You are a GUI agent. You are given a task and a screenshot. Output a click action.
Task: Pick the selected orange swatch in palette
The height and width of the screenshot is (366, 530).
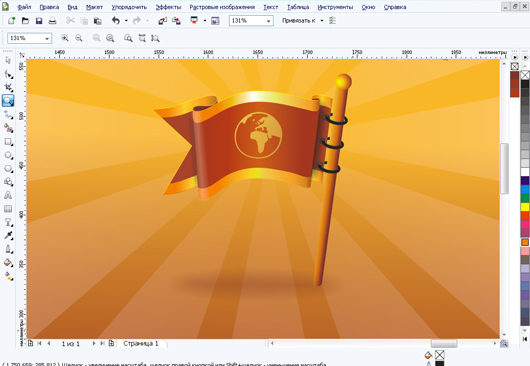coord(525,242)
